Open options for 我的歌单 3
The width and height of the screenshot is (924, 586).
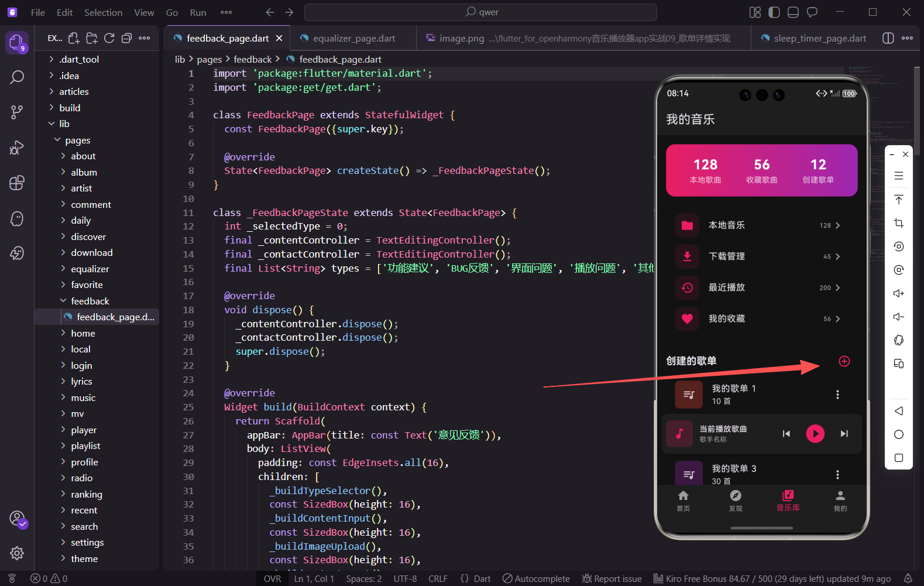838,474
